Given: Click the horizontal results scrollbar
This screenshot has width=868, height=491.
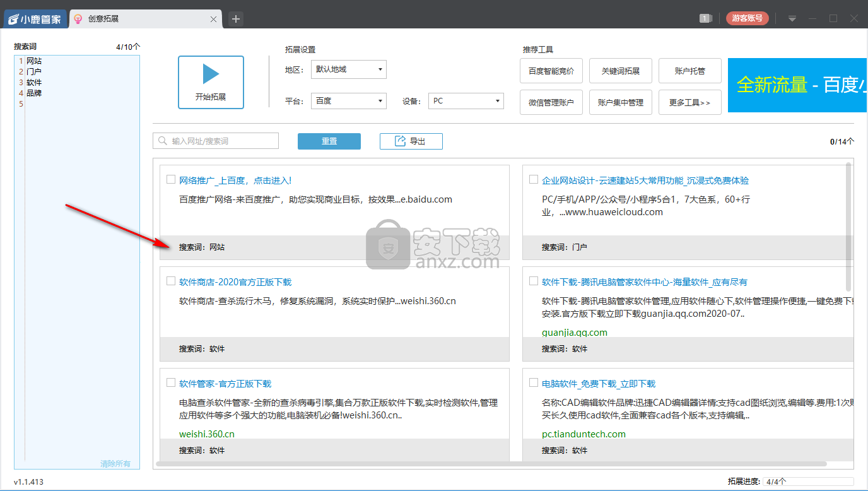Looking at the screenshot, I should (491, 464).
